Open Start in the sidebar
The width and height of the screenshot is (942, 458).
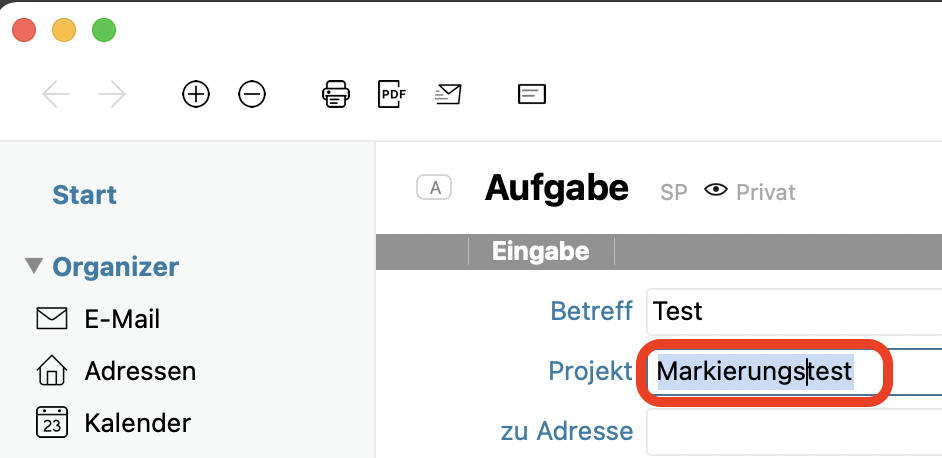click(85, 195)
